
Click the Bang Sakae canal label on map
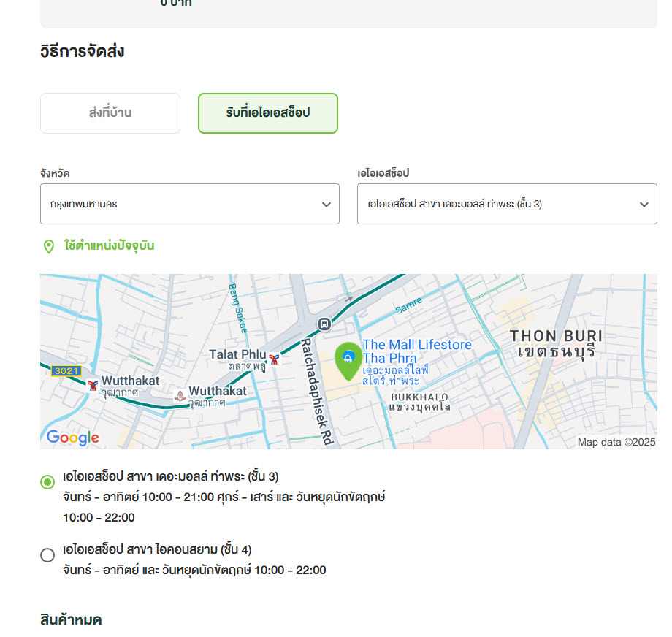coord(238,308)
